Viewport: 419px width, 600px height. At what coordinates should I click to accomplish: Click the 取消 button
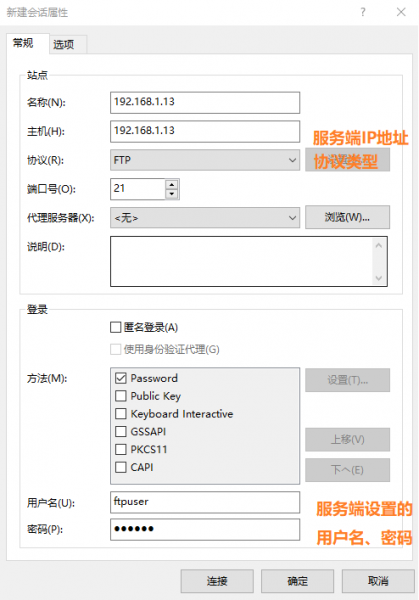(x=378, y=581)
